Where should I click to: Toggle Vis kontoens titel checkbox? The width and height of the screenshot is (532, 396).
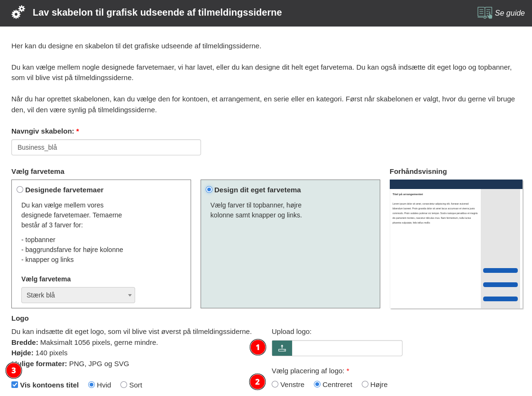[15, 385]
